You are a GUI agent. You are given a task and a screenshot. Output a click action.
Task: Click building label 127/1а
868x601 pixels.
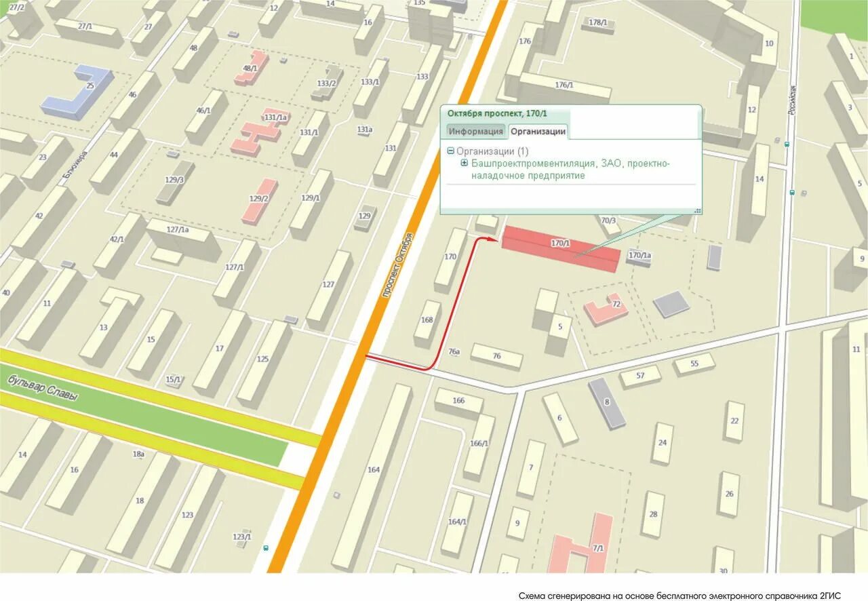click(178, 230)
